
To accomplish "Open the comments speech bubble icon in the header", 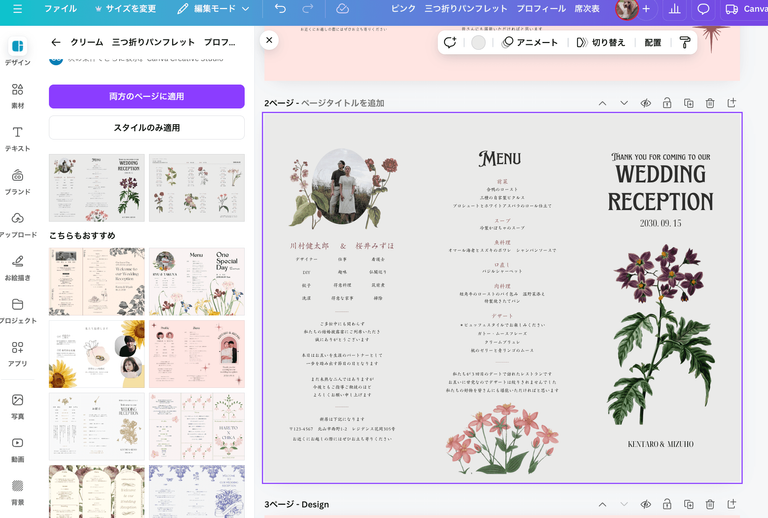I will [703, 9].
